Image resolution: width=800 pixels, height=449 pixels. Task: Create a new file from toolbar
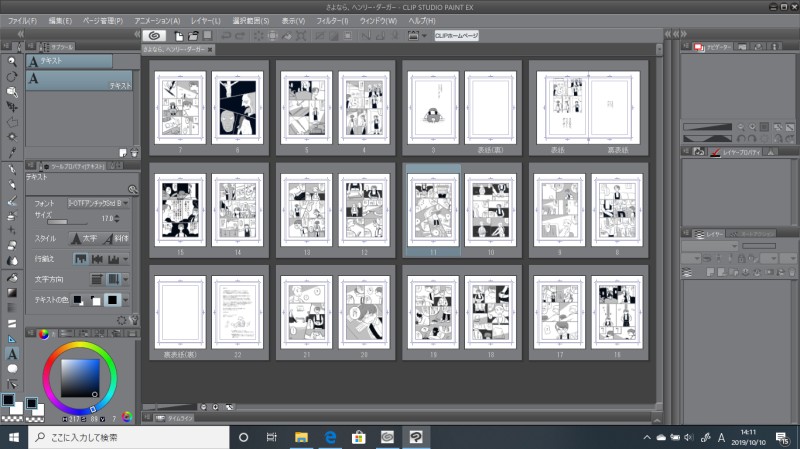point(179,36)
